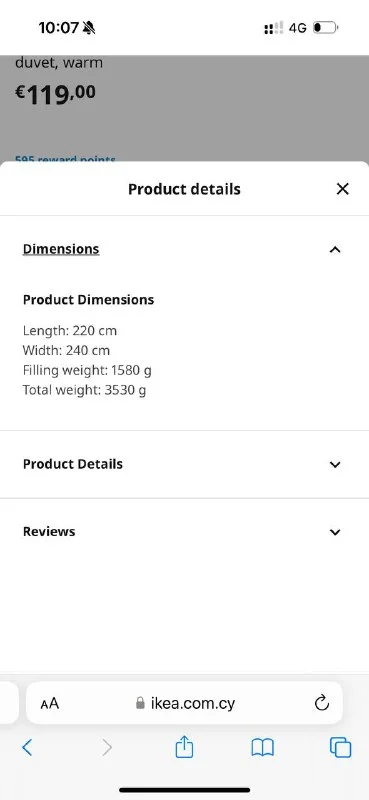Tap the ikea.com.cy address bar
Viewport: 369px width, 800px height.
pyautogui.click(x=184, y=703)
